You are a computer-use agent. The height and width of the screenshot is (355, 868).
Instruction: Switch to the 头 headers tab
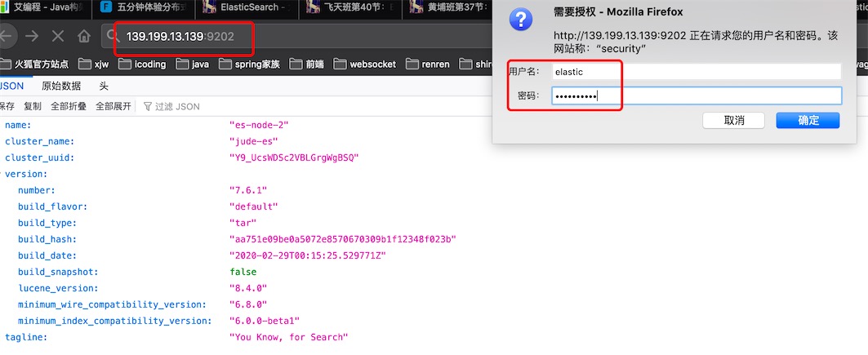[x=104, y=87]
